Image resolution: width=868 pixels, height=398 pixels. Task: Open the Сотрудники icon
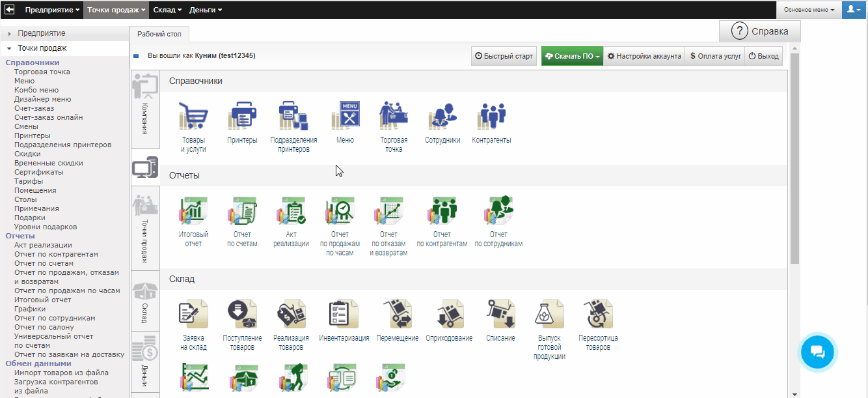tap(442, 117)
